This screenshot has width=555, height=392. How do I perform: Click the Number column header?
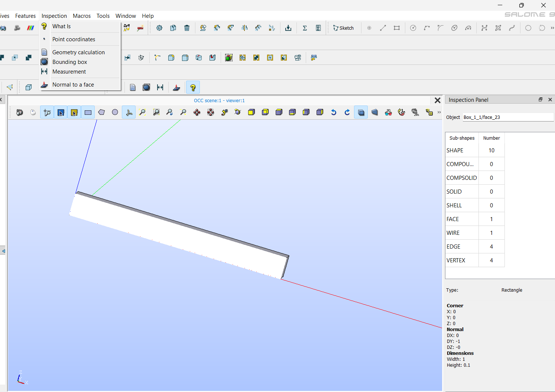pyautogui.click(x=491, y=138)
